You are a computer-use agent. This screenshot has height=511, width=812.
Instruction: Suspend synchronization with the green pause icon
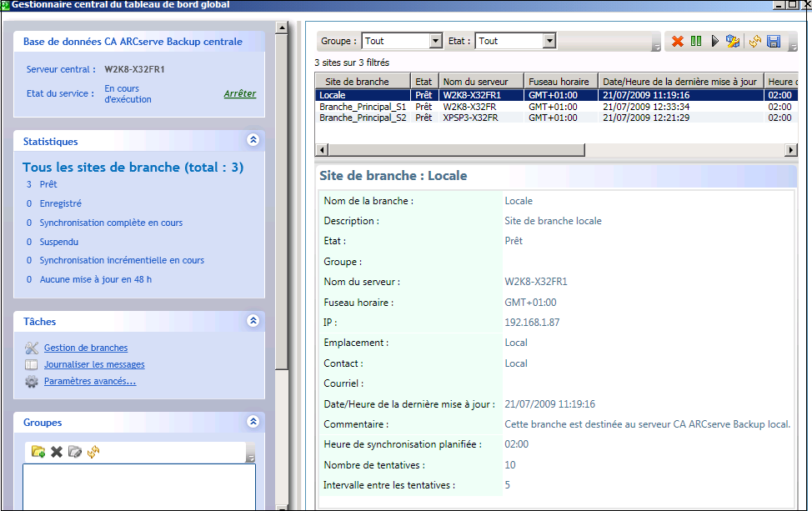click(696, 40)
